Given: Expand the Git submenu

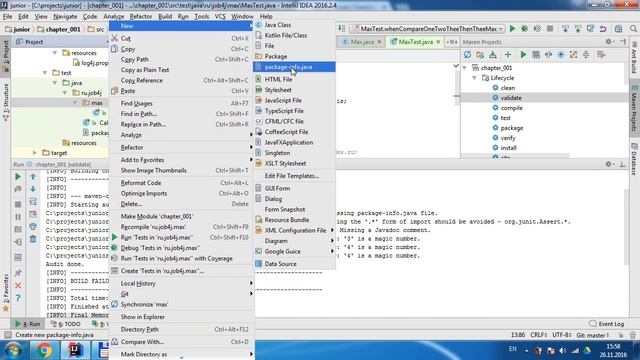Looking at the screenshot, I should click(181, 294).
